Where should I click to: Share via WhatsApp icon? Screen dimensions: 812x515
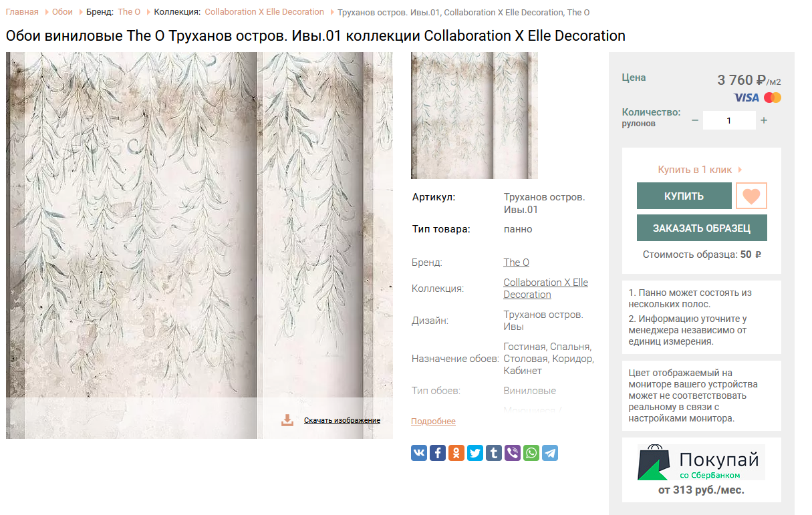coord(531,453)
